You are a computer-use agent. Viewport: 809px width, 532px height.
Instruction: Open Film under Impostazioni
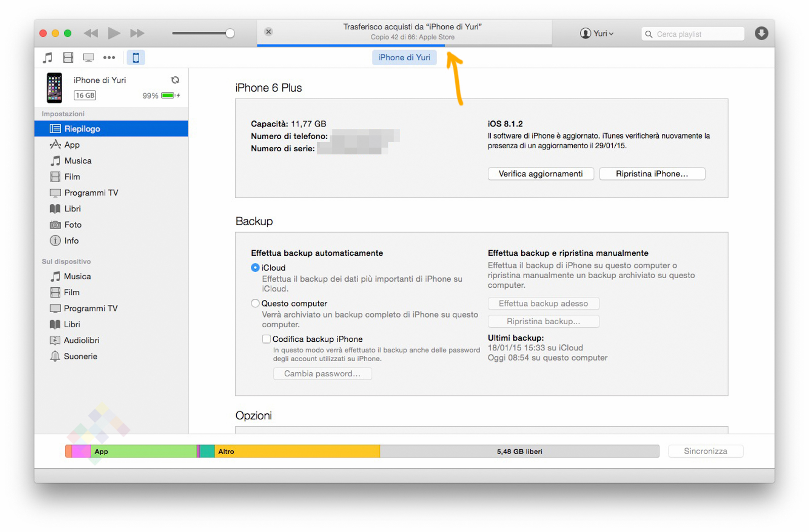point(111,176)
